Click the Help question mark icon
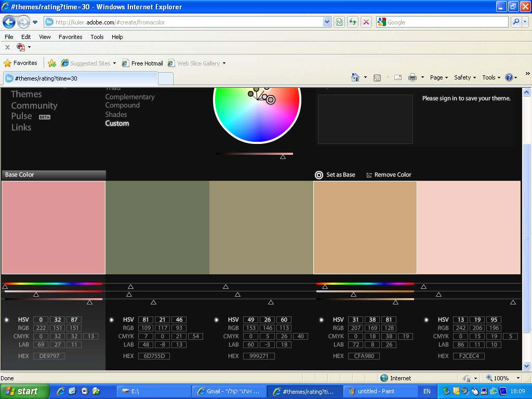The height and width of the screenshot is (399, 532). (509, 77)
